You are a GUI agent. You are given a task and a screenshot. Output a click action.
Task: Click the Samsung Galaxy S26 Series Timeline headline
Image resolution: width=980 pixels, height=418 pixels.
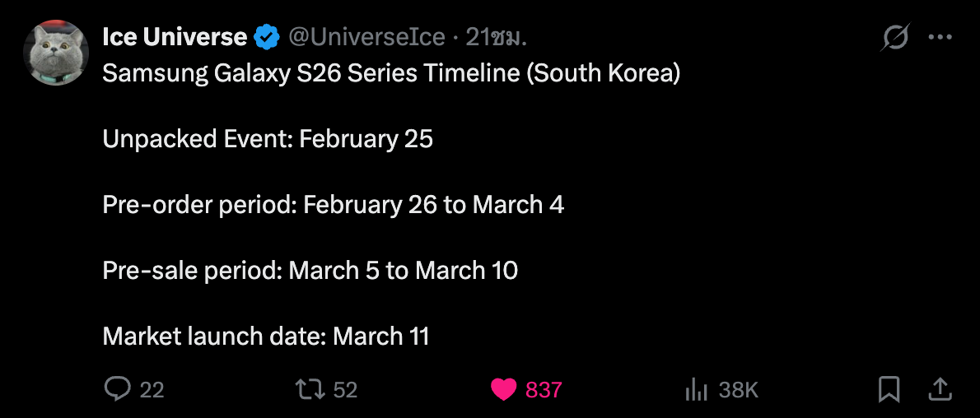[391, 74]
